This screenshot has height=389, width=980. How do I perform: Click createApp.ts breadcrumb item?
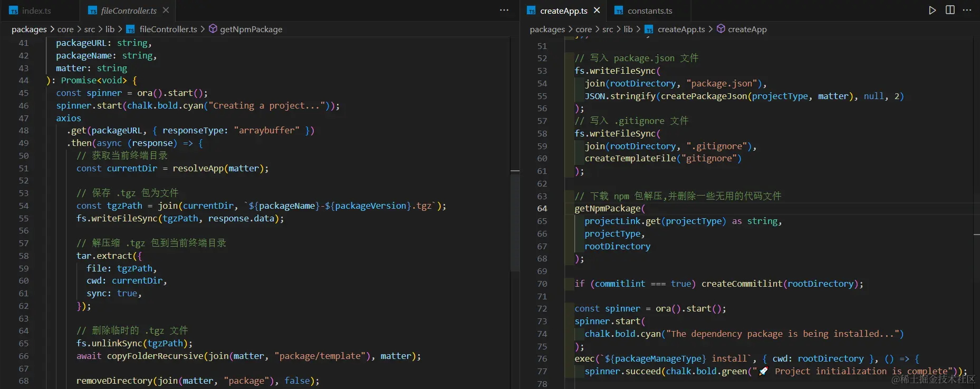pos(681,30)
